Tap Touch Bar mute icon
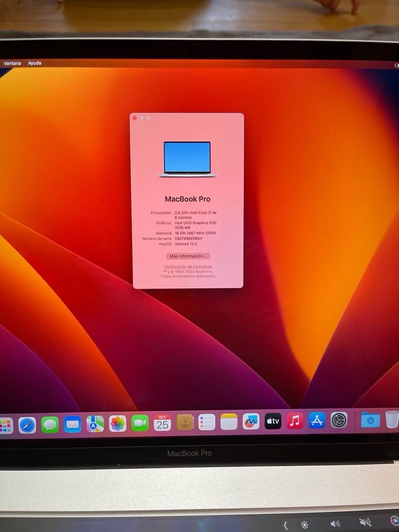The image size is (399, 532). pyautogui.click(x=365, y=522)
